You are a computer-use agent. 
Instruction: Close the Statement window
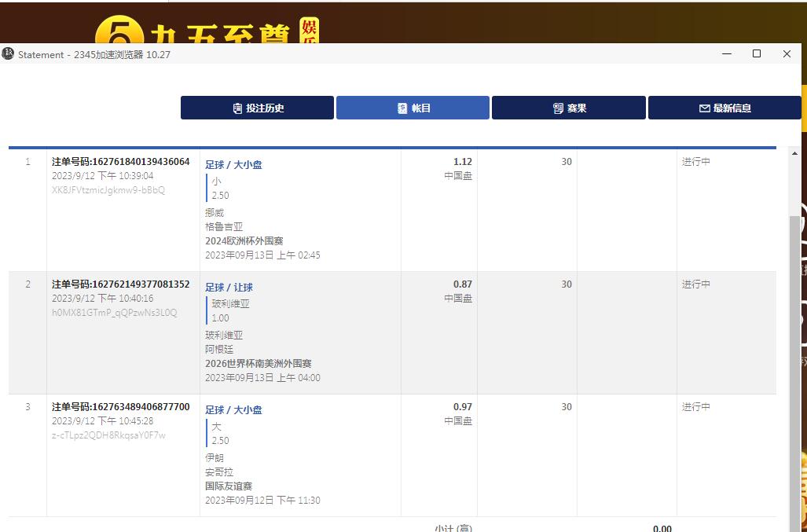pyautogui.click(x=787, y=53)
